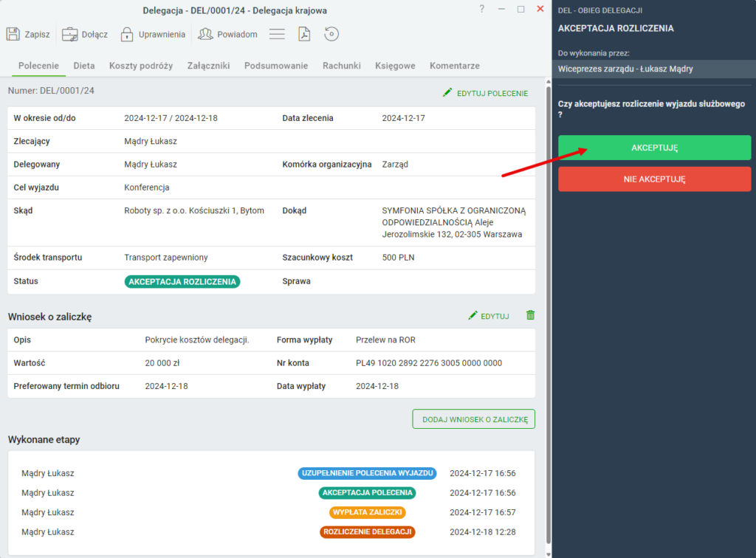Click the green AKCEPTUJĘ button
Screen dimensions: 756x558
click(654, 148)
